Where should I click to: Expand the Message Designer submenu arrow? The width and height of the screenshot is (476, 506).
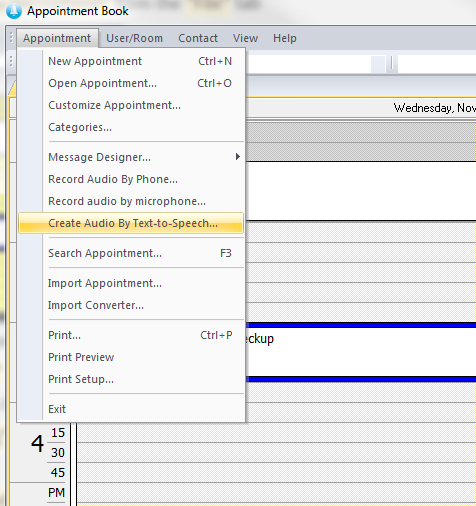click(238, 157)
